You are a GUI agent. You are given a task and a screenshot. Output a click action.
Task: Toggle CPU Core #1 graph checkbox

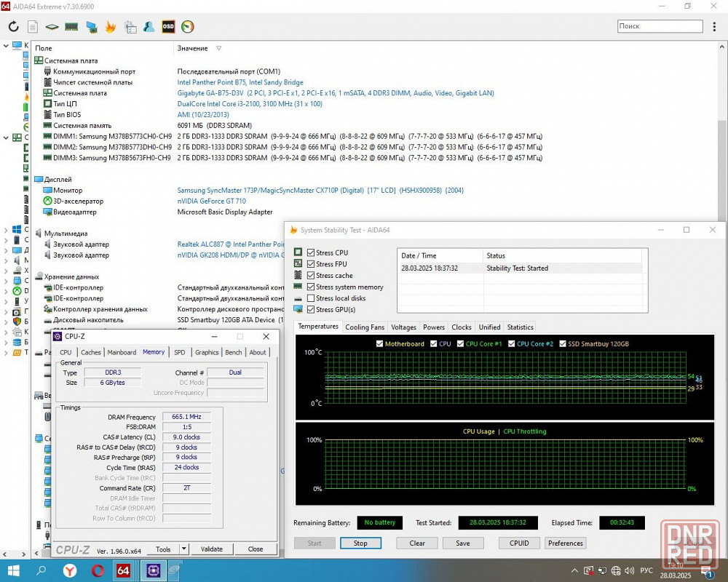coord(461,343)
